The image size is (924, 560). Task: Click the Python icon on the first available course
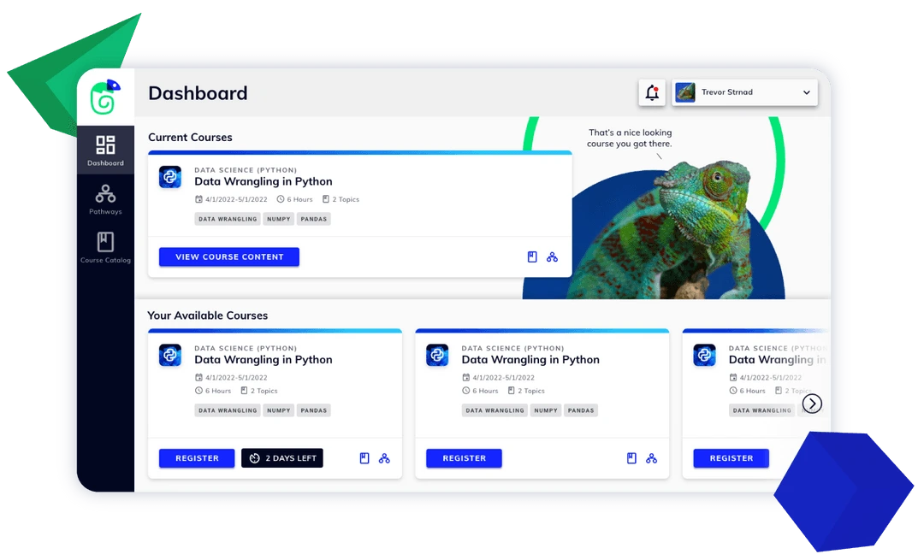[x=170, y=355]
